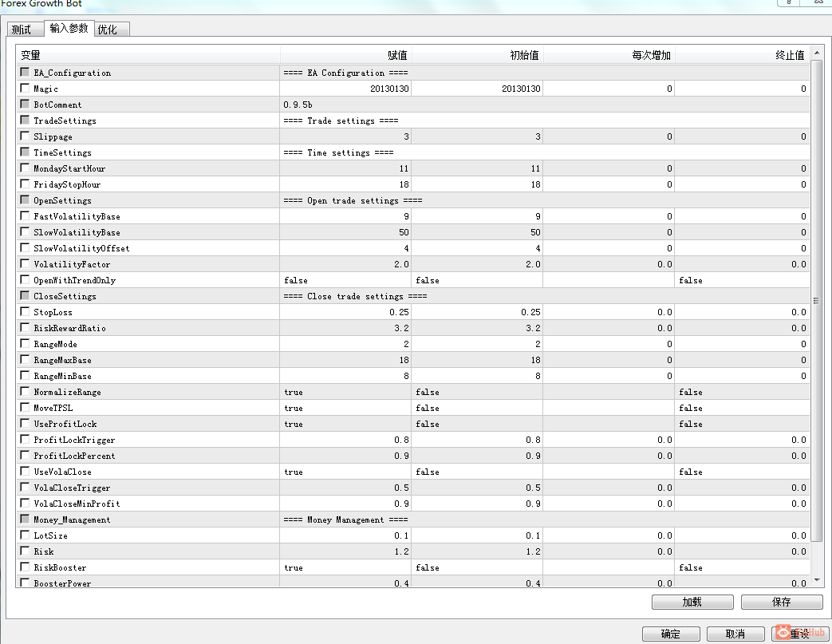832x644 pixels.
Task: Toggle the UseVolaClose checkbox
Action: tap(25, 471)
